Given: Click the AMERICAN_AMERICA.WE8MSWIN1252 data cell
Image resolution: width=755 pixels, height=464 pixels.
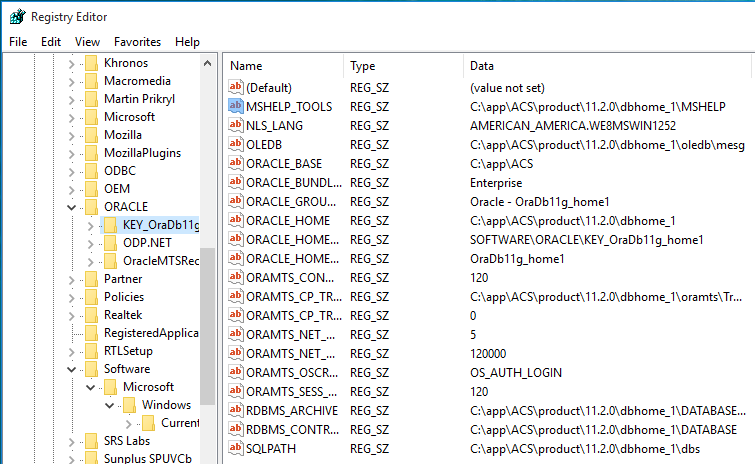Looking at the screenshot, I should click(x=573, y=126).
